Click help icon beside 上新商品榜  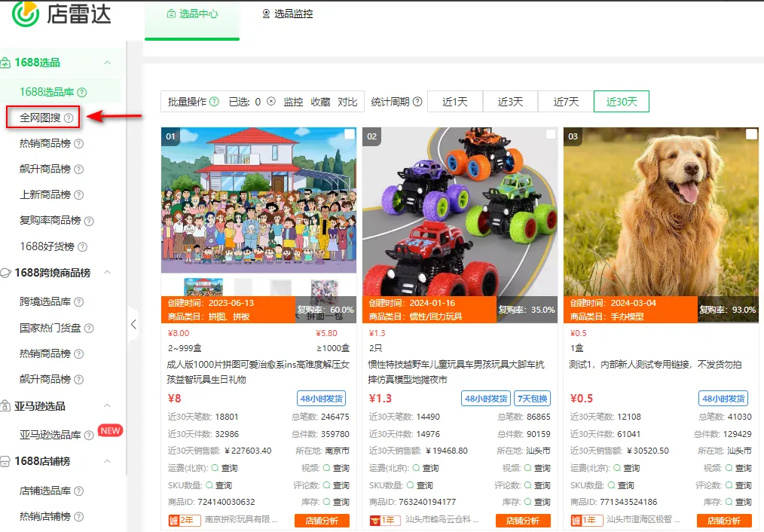click(78, 195)
